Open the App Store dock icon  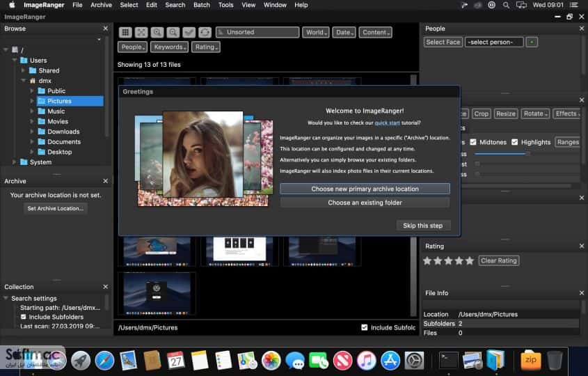click(x=390, y=361)
